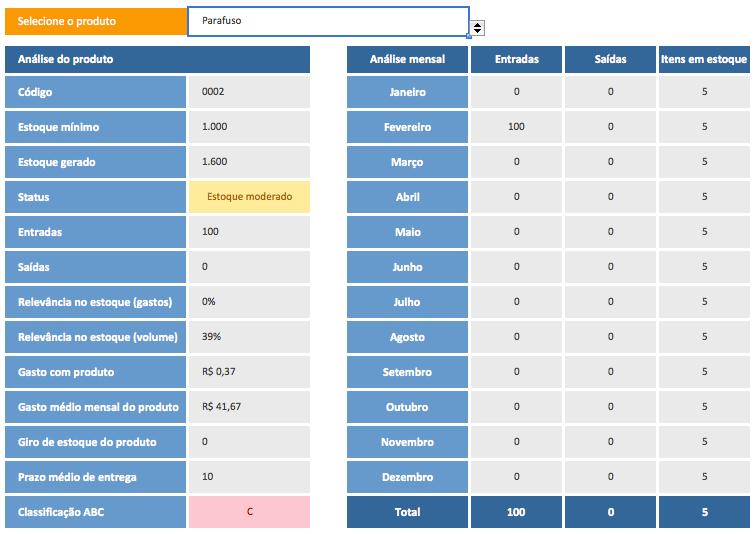Click the Prazo médio de entrega label
Screen dimensions: 755x534
pyautogui.click(x=95, y=477)
